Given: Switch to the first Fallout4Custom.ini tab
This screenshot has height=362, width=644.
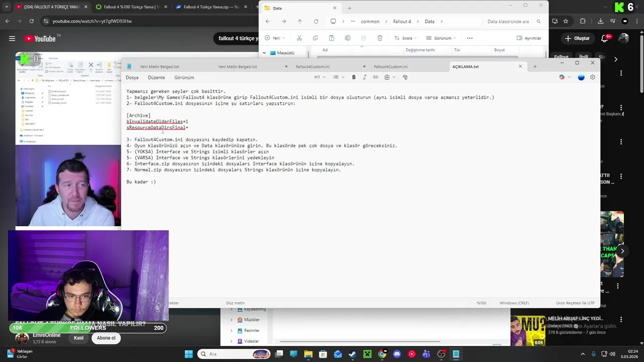Looking at the screenshot, I should (x=313, y=66).
